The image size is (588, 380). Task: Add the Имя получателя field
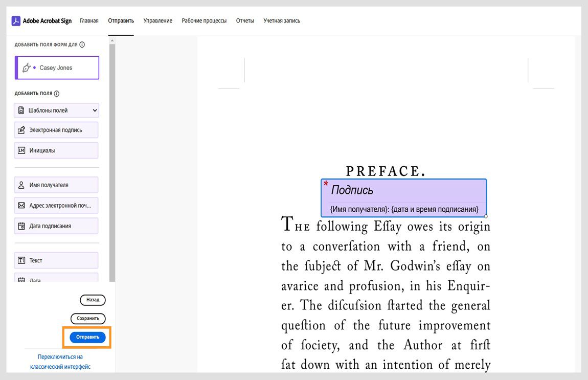point(56,185)
